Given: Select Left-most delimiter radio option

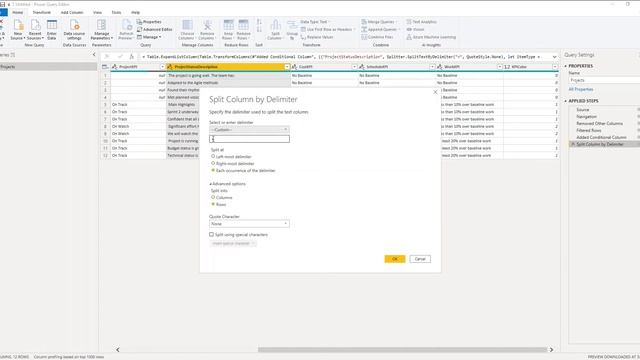Looking at the screenshot, I should point(213,156).
